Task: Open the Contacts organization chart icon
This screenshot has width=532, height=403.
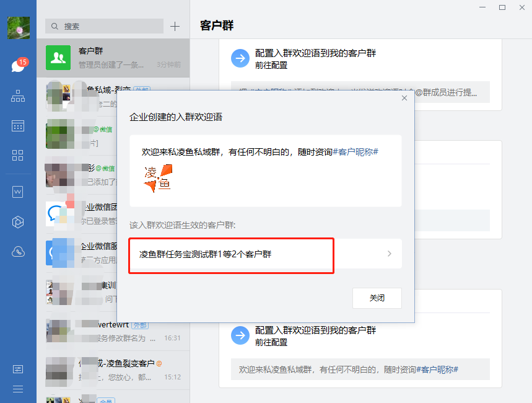Action: click(18, 96)
